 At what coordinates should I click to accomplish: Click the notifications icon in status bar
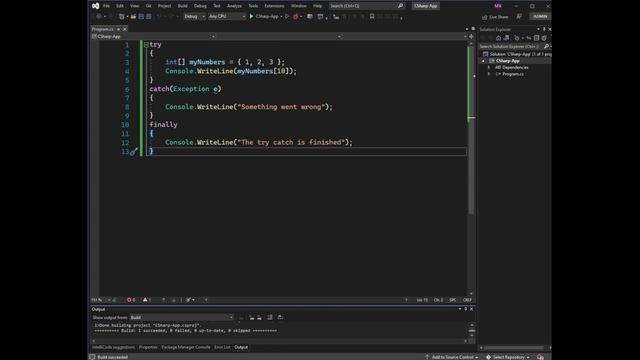[540, 357]
